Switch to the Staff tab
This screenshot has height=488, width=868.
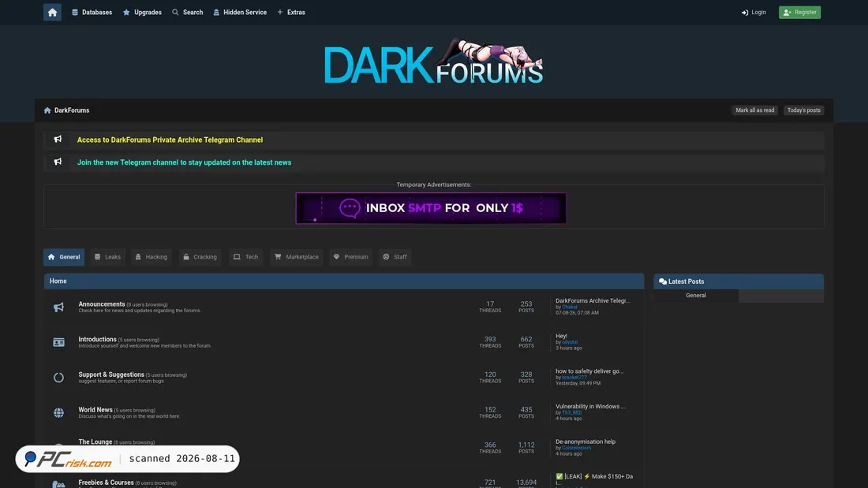click(395, 257)
